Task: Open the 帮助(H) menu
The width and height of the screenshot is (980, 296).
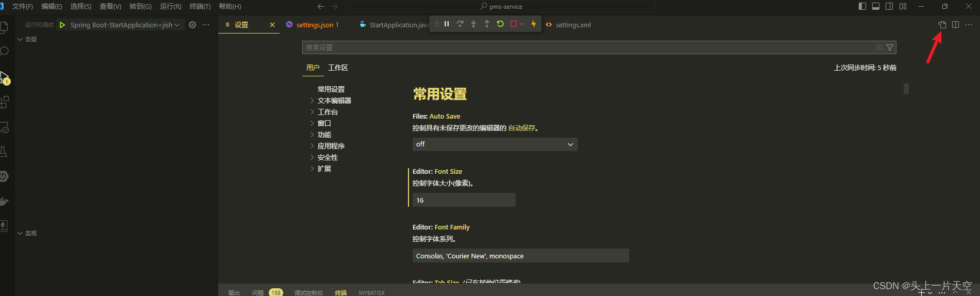Action: 230,6
